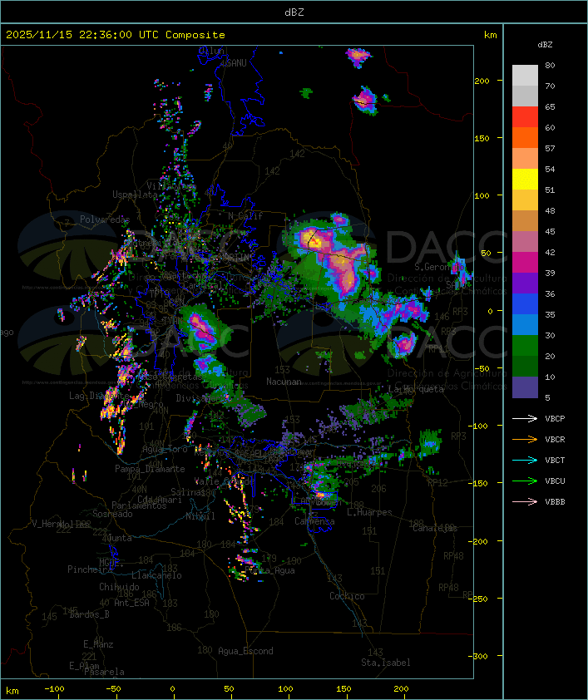
Task: Choose the light orange 57-54 dBZ swatch
Action: coord(525,159)
